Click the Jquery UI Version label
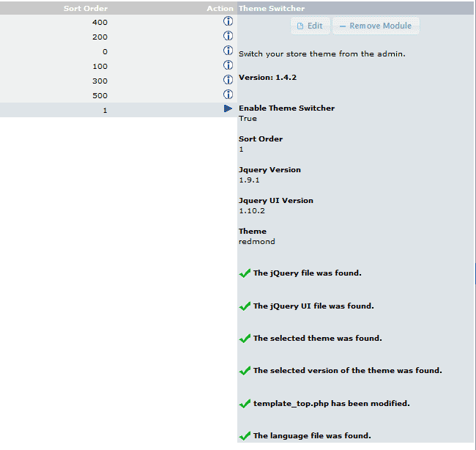476x450 pixels. (x=276, y=201)
